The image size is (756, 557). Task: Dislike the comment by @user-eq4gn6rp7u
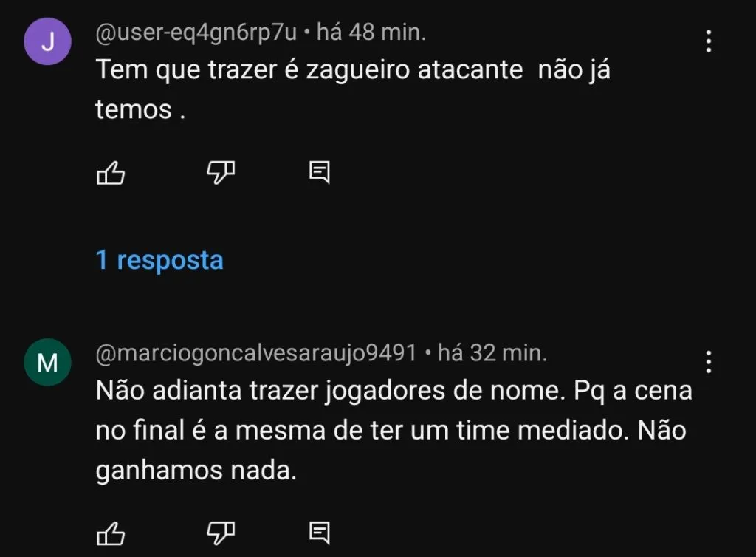point(221,172)
